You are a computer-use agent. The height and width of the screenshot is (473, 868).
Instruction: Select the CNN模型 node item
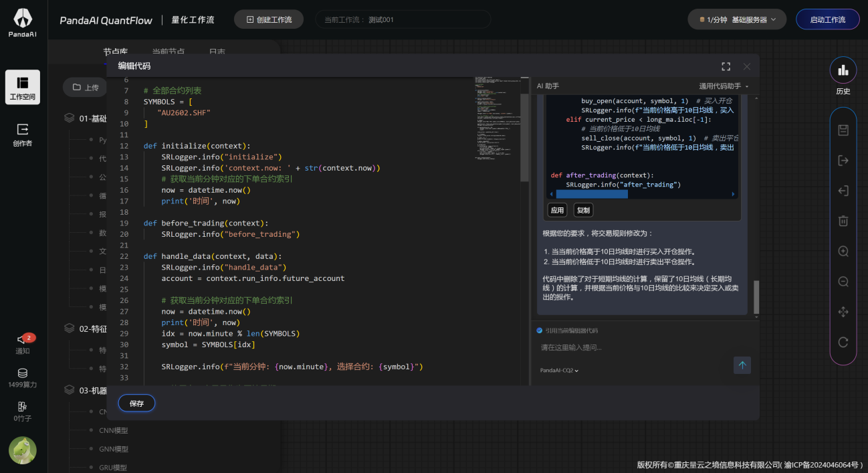(114, 430)
